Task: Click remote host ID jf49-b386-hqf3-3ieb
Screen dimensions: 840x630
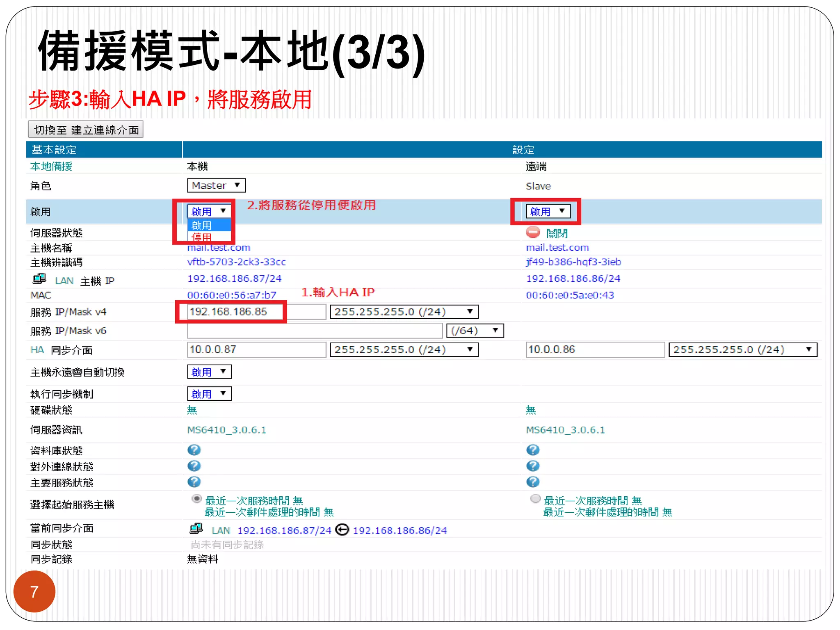Action: pos(573,262)
